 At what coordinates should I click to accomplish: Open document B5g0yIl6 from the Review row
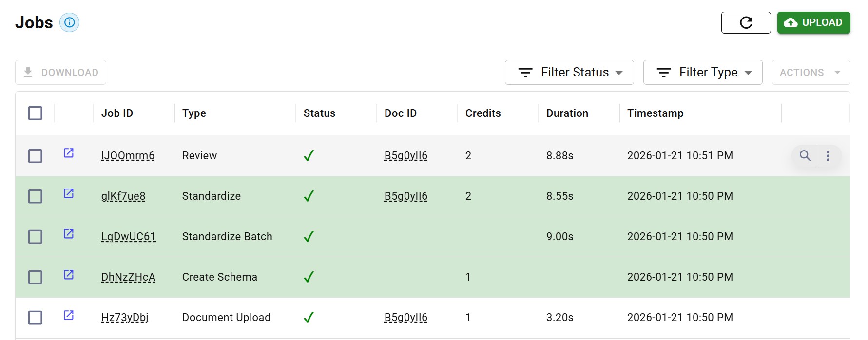405,155
